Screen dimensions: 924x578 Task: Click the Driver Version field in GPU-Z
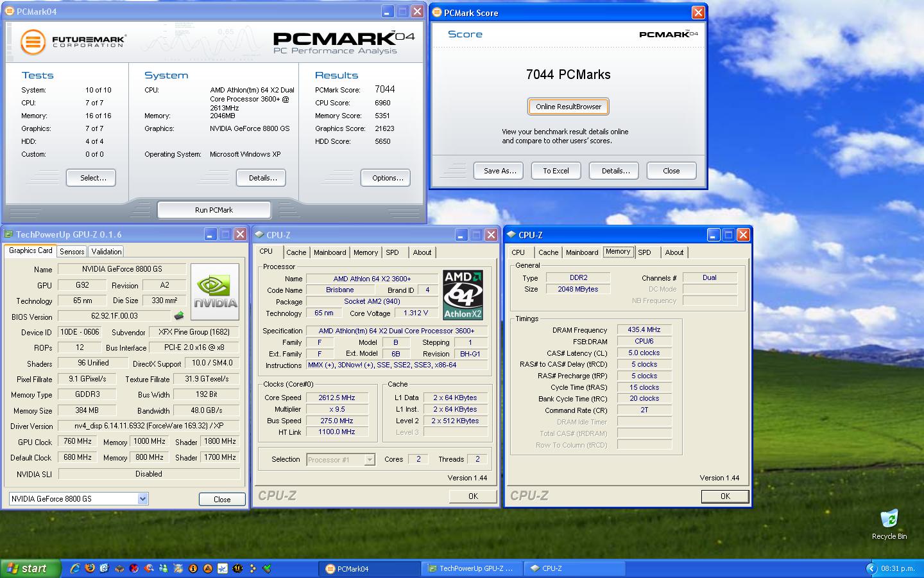click(x=149, y=425)
